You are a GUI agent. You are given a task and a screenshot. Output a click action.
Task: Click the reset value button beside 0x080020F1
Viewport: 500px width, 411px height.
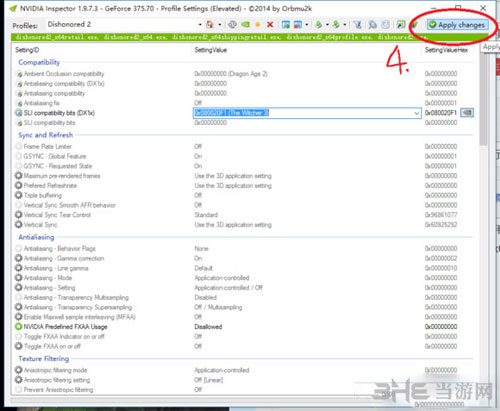[x=467, y=113]
